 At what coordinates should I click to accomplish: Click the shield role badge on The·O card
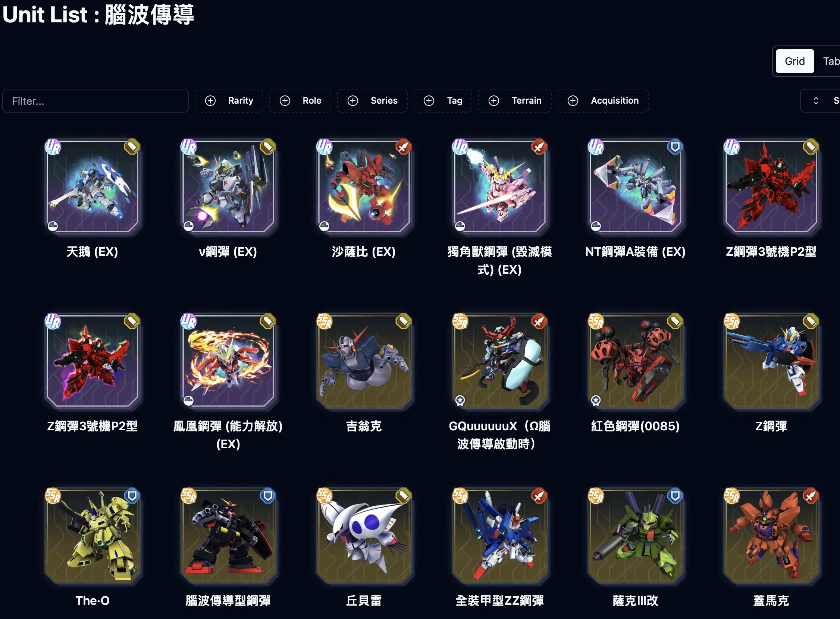tap(132, 496)
